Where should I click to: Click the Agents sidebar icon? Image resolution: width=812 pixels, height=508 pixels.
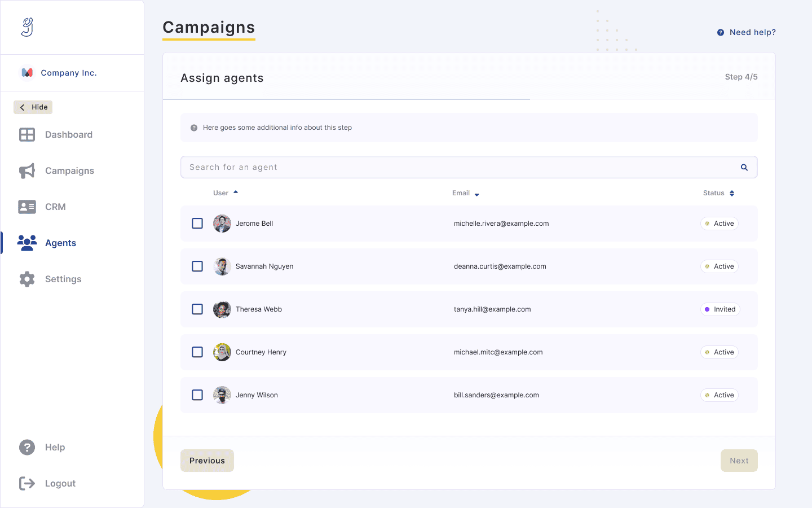[27, 243]
